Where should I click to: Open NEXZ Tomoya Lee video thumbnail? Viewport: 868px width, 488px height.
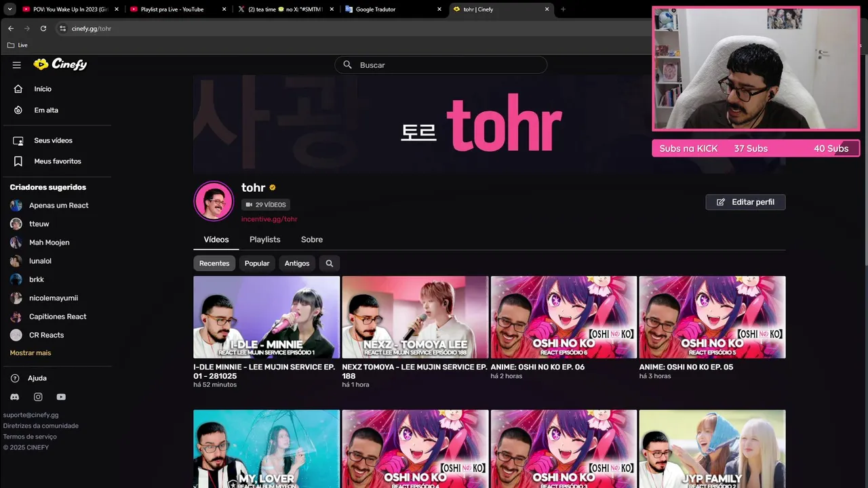click(x=415, y=317)
